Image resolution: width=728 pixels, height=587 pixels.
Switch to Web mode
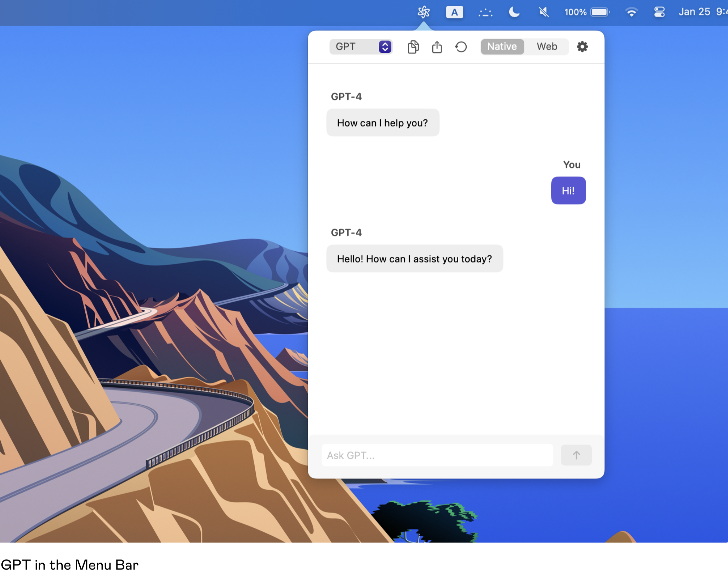pos(546,47)
